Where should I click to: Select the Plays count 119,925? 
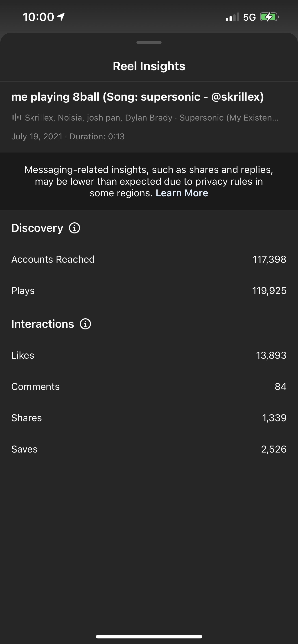click(269, 290)
